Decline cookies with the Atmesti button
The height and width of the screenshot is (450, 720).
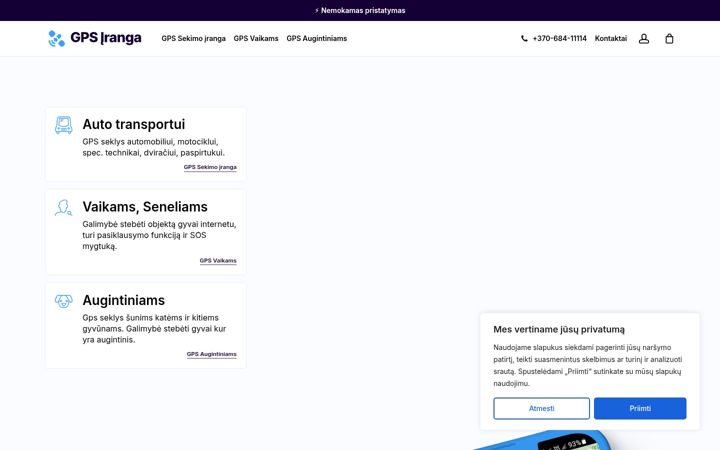[x=541, y=408]
